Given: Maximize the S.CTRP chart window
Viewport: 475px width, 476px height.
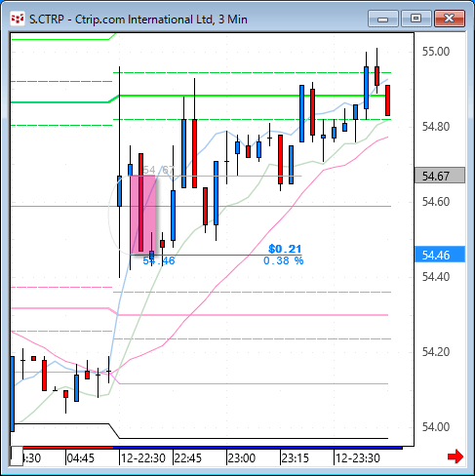Looking at the screenshot, I should pos(416,19).
